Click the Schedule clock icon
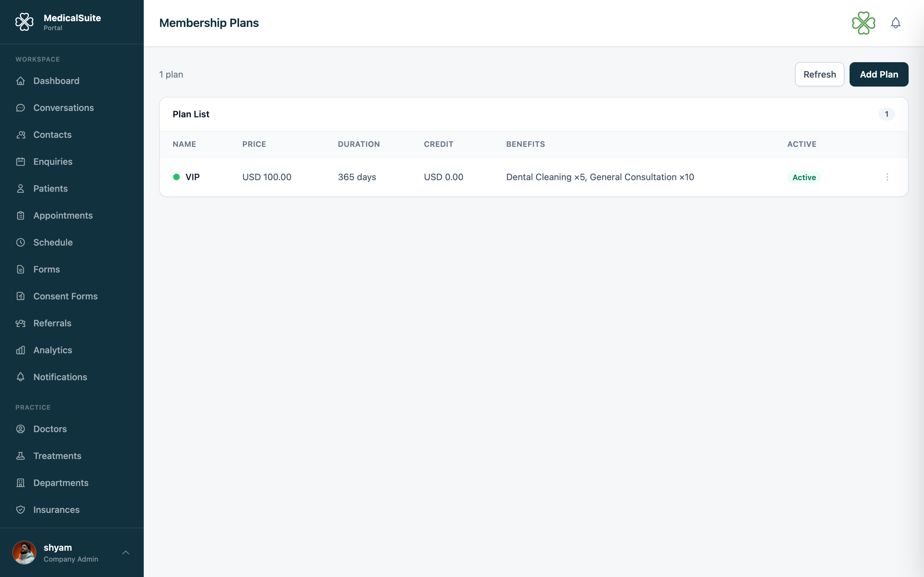Viewport: 924px width, 577px height. pyautogui.click(x=21, y=242)
